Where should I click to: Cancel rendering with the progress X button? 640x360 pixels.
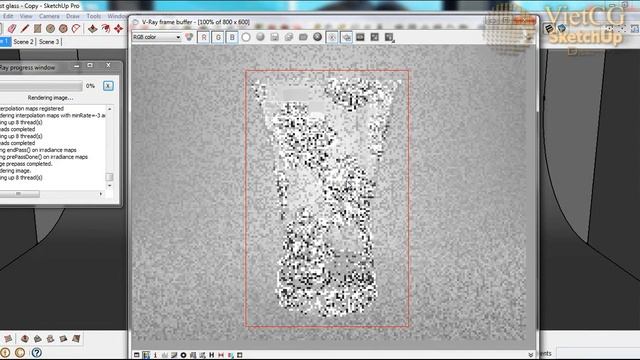(x=108, y=86)
